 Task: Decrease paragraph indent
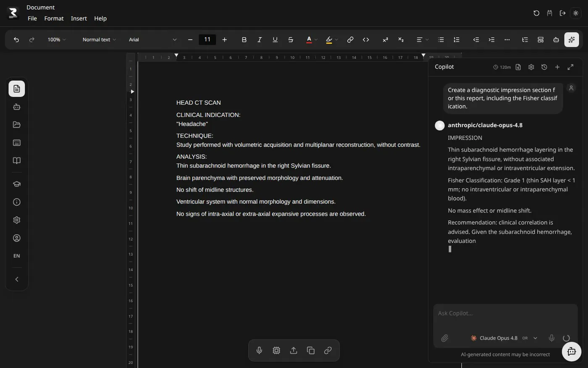tap(476, 39)
